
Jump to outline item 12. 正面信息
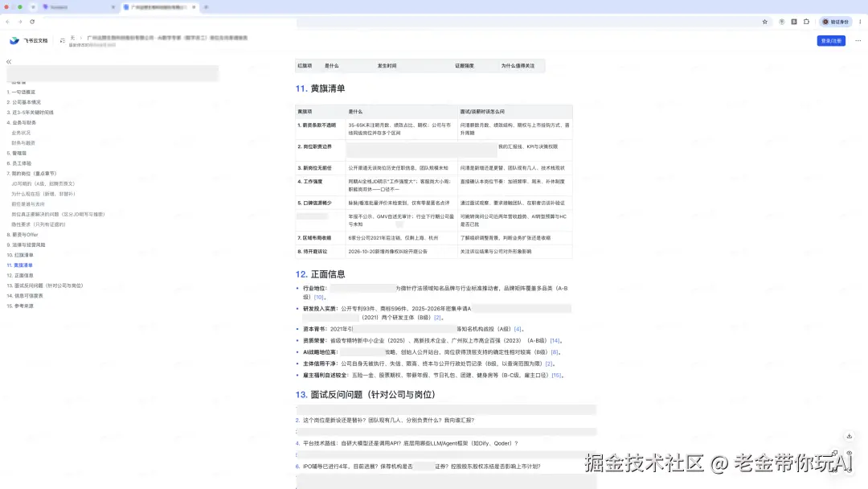coord(20,275)
